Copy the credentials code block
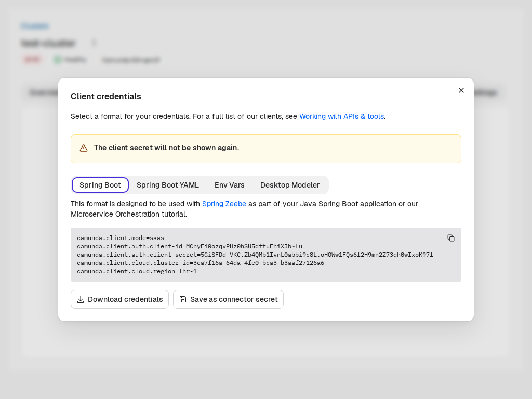The height and width of the screenshot is (399, 532). click(x=451, y=238)
